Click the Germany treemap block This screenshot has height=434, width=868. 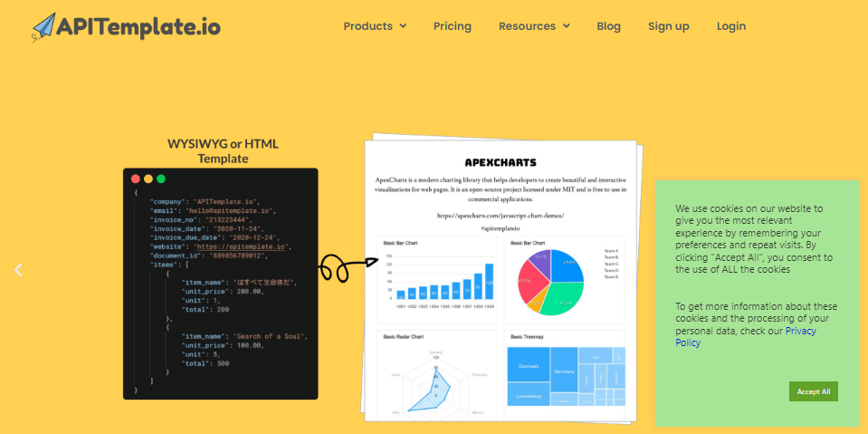(564, 371)
